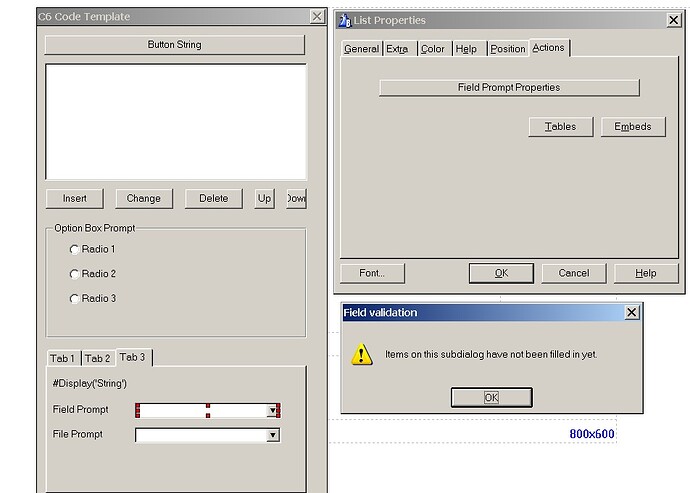
Task: Dismiss Field validation with OK
Action: (x=492, y=398)
